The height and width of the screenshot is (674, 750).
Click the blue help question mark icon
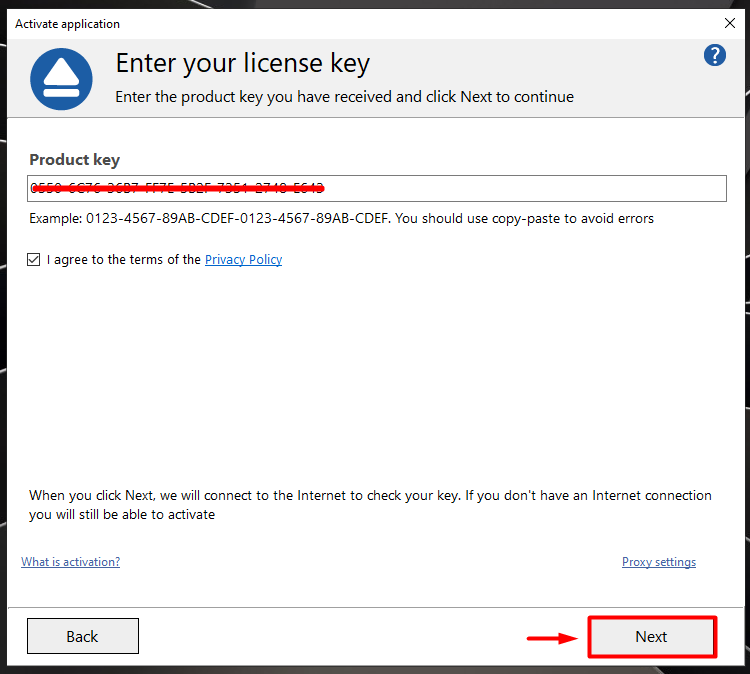point(715,55)
